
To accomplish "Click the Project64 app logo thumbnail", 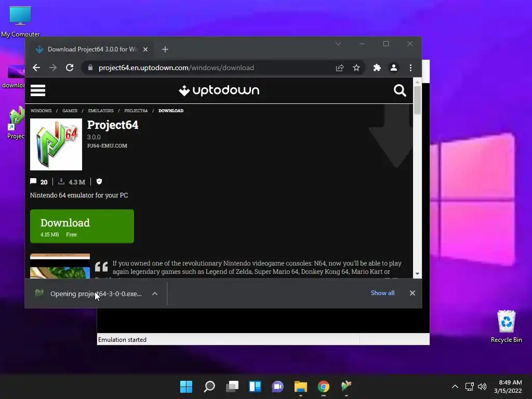I will (x=56, y=144).
